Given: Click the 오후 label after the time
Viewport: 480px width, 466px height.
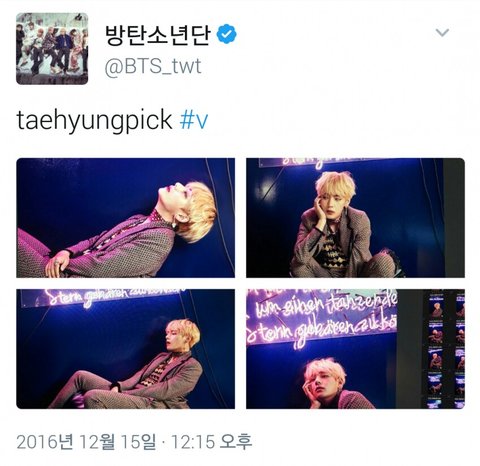Looking at the screenshot, I should (235, 442).
